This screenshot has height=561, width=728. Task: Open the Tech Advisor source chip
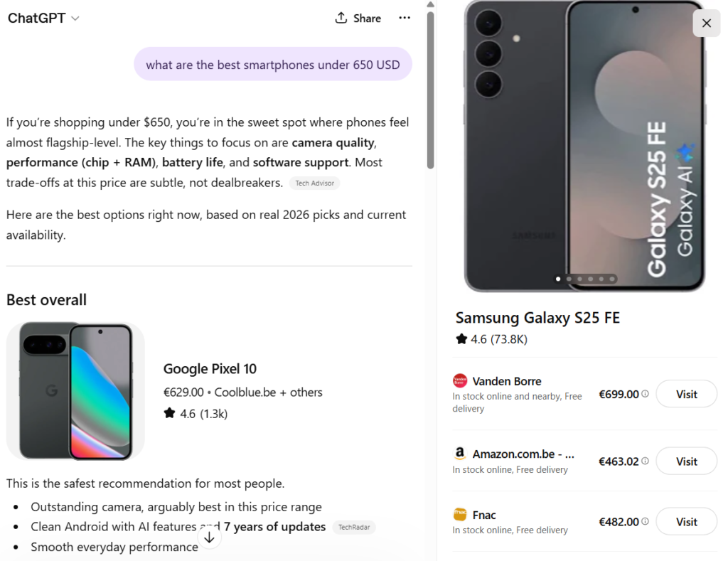click(314, 183)
